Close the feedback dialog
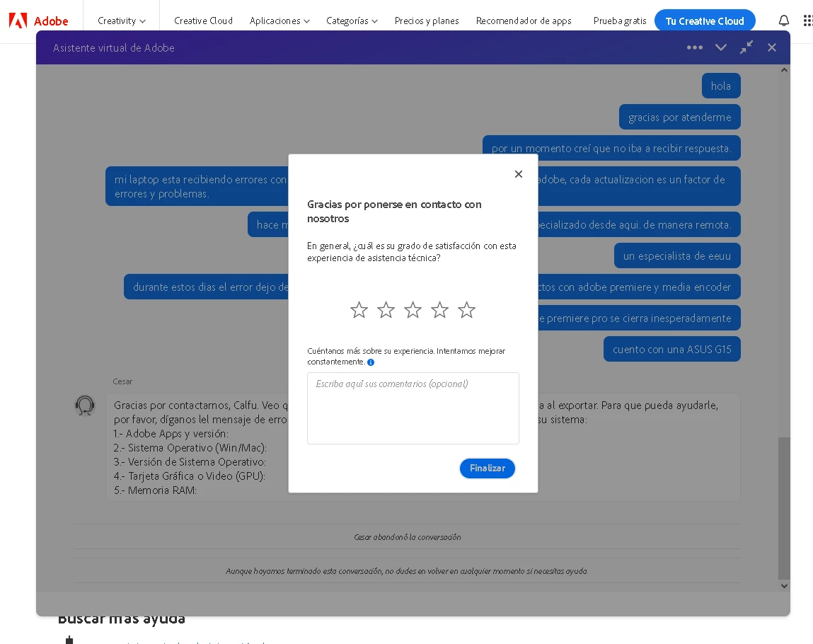This screenshot has width=813, height=644. [x=519, y=174]
